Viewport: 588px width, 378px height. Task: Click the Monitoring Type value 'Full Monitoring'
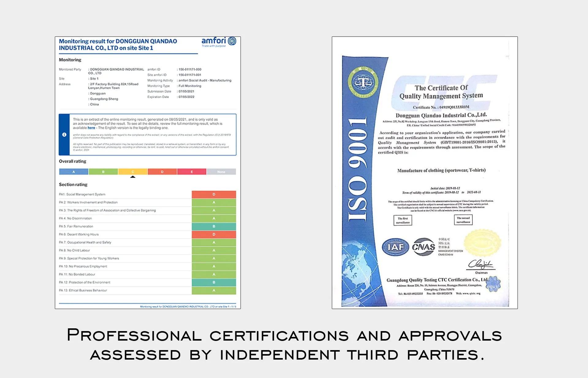coord(190,86)
